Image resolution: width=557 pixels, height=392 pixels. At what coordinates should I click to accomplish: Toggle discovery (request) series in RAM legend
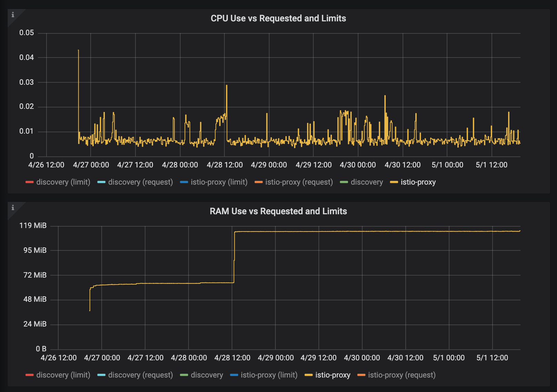point(141,375)
